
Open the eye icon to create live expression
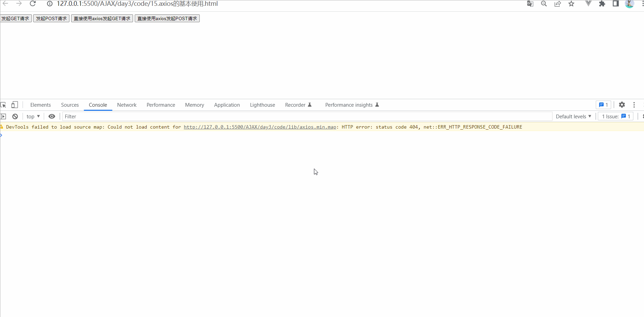[52, 116]
